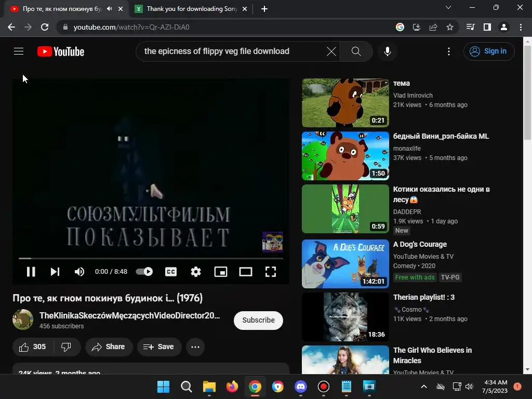
Task: Open system volume control in tray
Action: click(469, 387)
